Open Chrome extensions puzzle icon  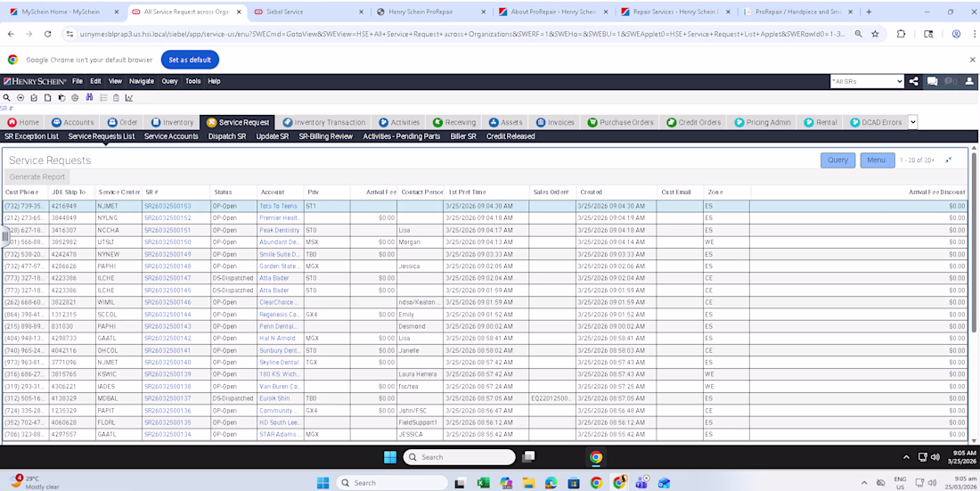tap(902, 35)
